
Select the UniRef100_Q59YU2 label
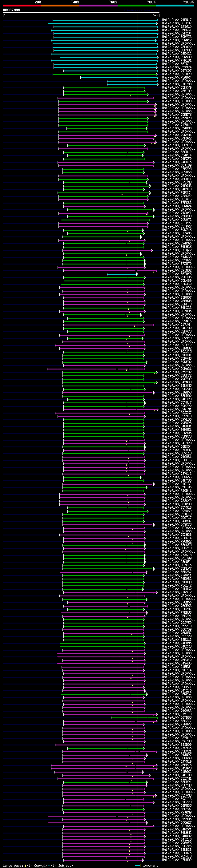177,372
